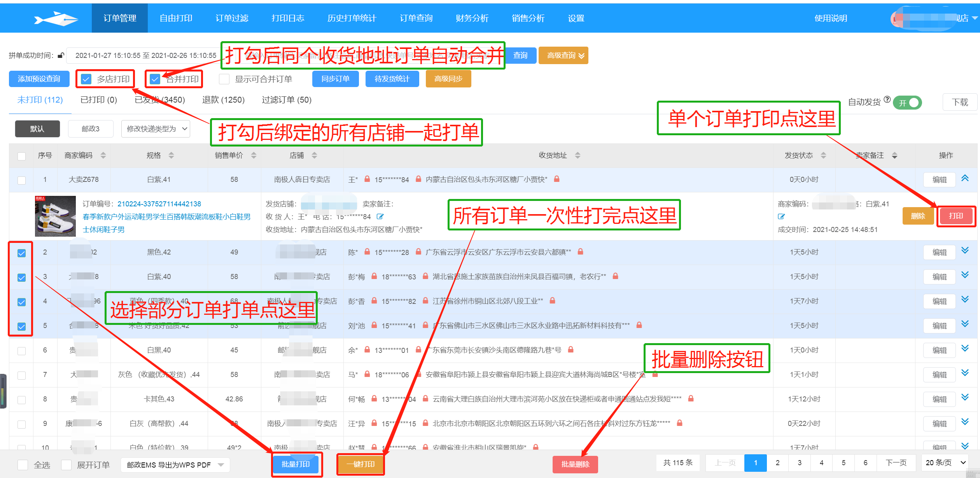Open the 财务分析 menu

click(472, 18)
